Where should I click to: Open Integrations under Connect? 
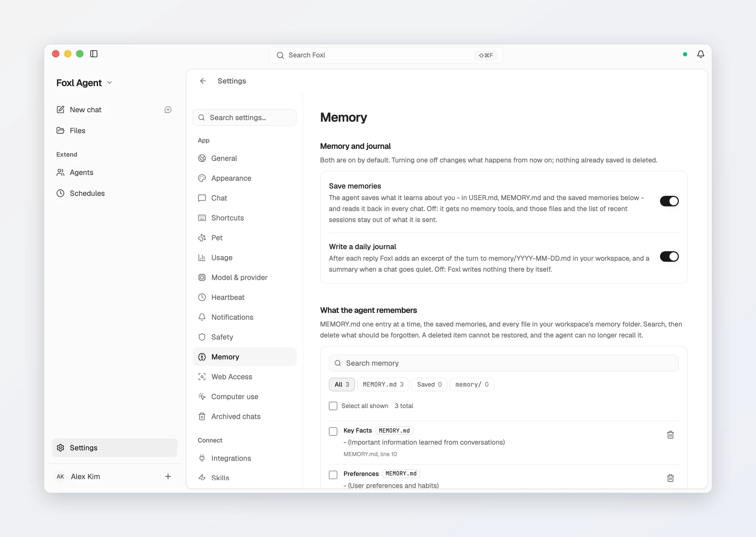(244, 458)
